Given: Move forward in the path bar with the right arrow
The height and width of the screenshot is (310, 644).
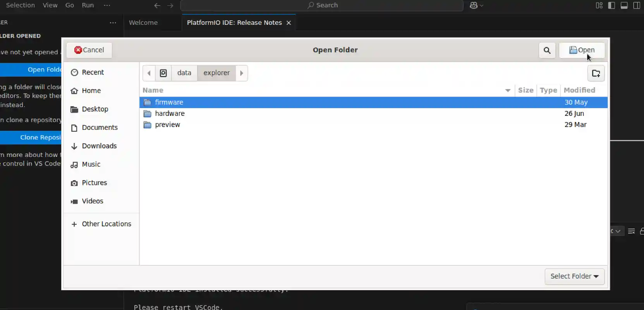Looking at the screenshot, I should point(242,73).
